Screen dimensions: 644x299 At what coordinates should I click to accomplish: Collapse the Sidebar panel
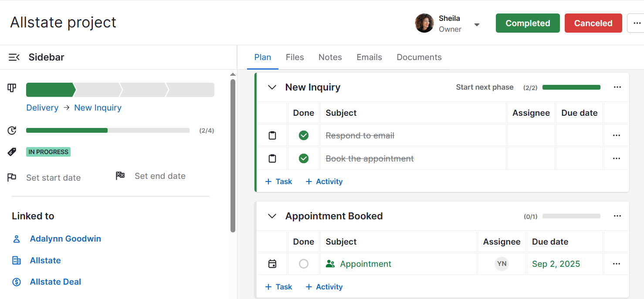[14, 57]
